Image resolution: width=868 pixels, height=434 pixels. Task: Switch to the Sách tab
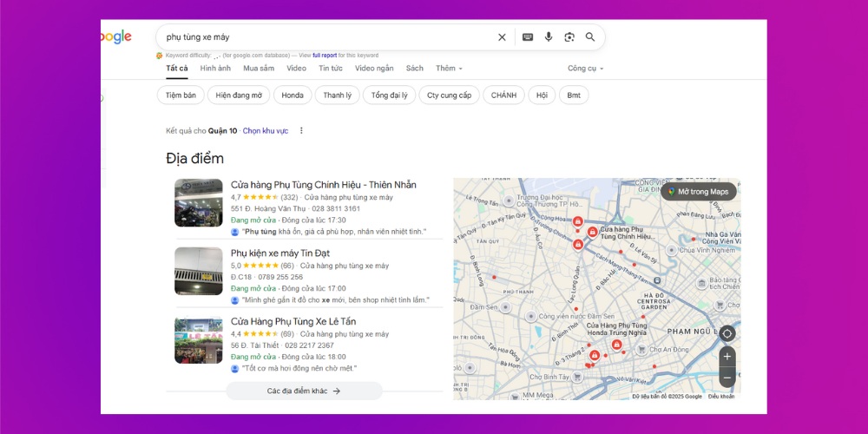pos(414,68)
